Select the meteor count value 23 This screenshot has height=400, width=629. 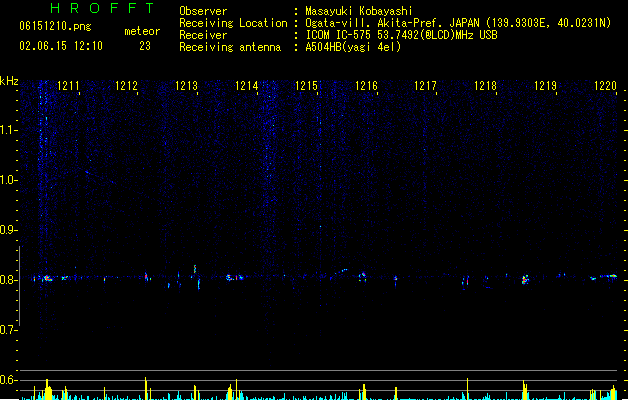[x=145, y=46]
